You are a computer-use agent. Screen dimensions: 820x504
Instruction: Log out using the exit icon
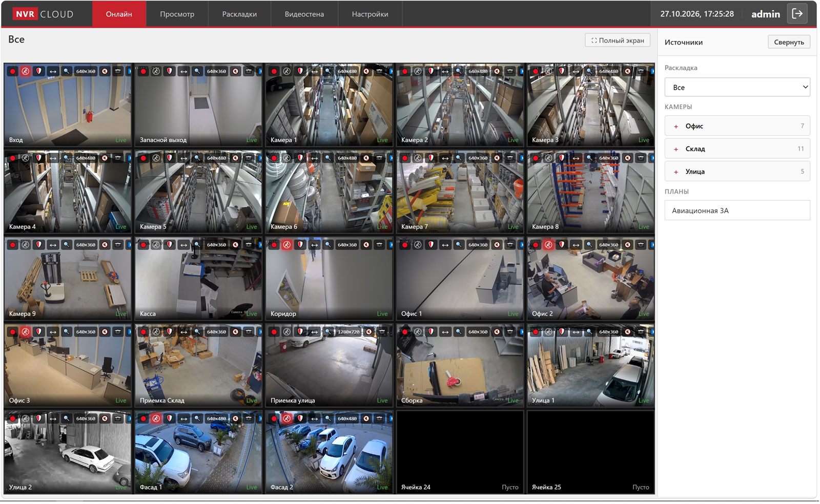(797, 14)
